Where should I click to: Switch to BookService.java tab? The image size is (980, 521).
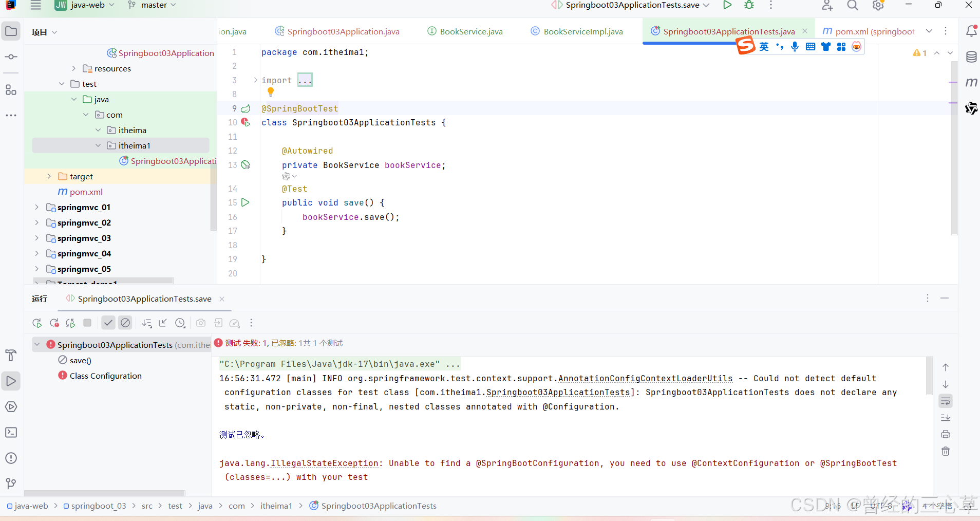click(x=465, y=31)
